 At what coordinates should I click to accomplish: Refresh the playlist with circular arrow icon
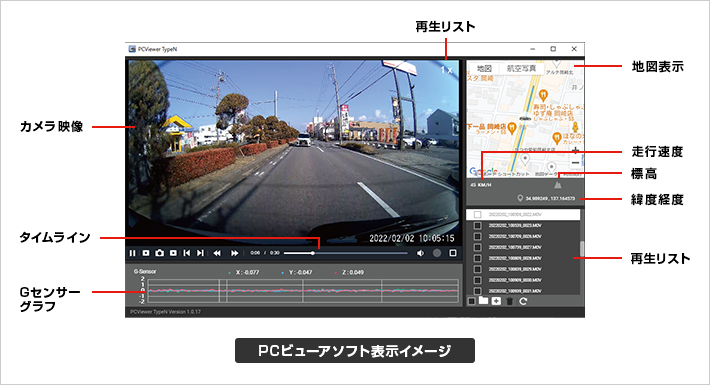click(523, 301)
